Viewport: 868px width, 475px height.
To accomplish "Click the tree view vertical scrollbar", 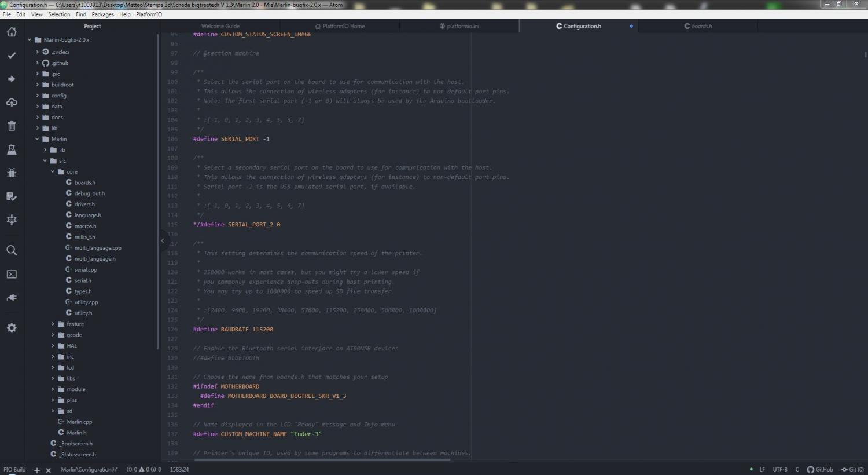I will pos(157,191).
